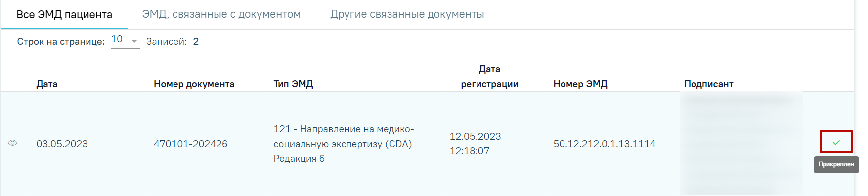This screenshot has width=868, height=196.
Task: Click the Тип ЭМД column header
Action: click(293, 84)
